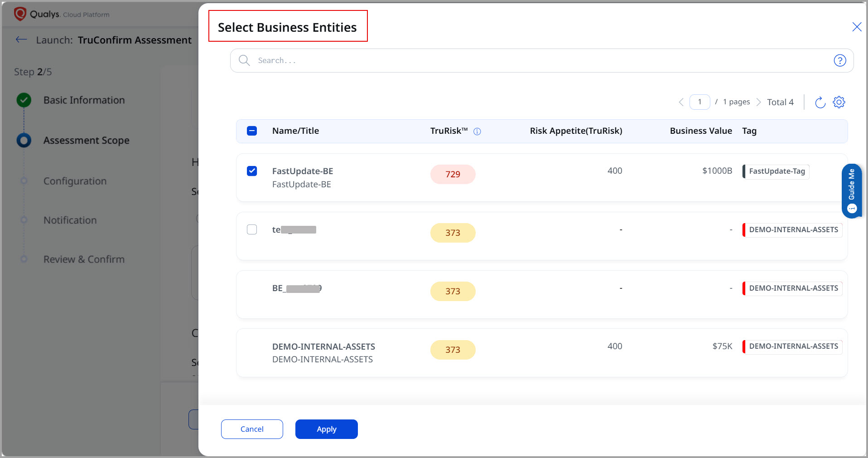This screenshot has width=868, height=458.
Task: Click the Search input field
Action: pos(542,60)
